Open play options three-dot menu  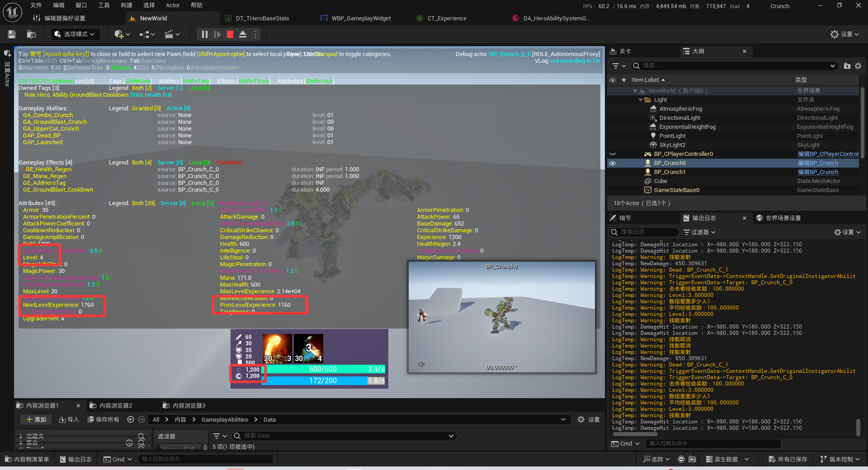[255, 34]
